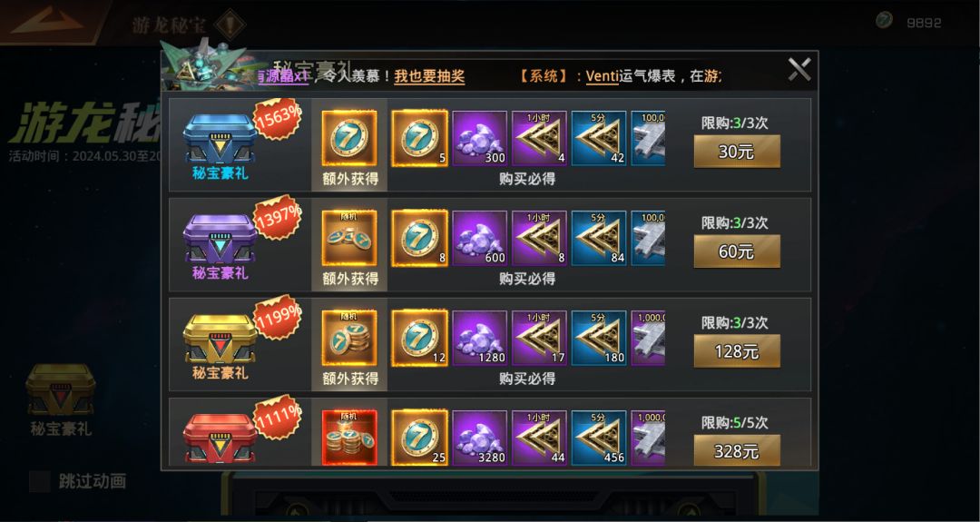Buy the 60元 gift pack
Image resolution: width=980 pixels, height=522 pixels.
(x=737, y=251)
